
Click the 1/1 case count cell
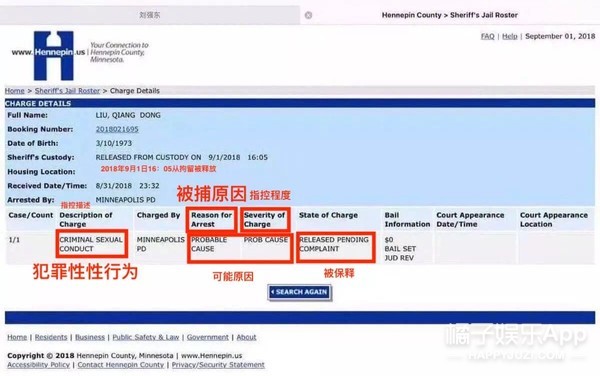coord(14,240)
